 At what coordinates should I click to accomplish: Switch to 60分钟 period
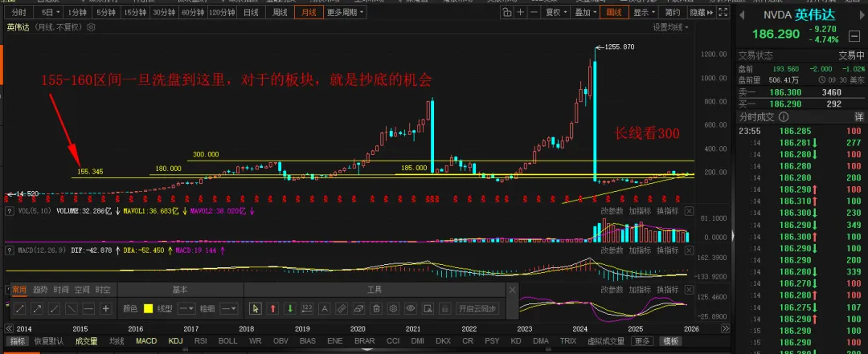pos(193,12)
